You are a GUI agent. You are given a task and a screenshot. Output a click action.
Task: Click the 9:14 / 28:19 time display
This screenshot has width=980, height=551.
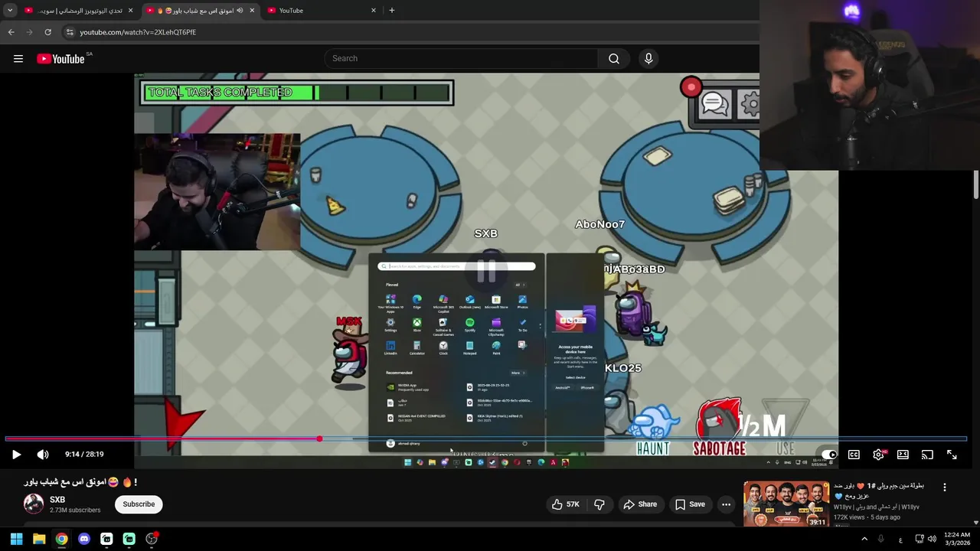point(84,455)
